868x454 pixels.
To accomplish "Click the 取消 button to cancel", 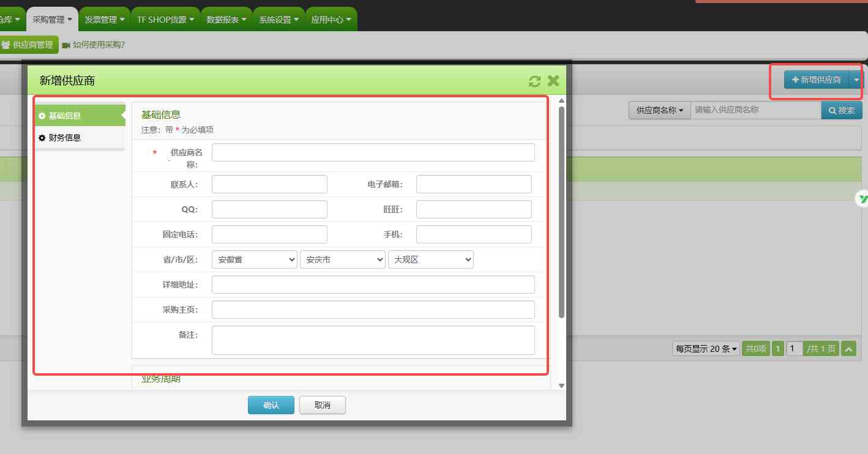I will pos(322,404).
